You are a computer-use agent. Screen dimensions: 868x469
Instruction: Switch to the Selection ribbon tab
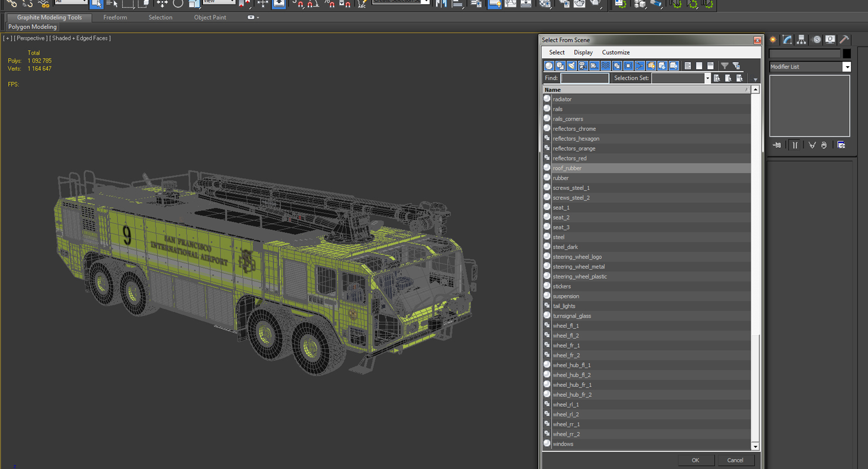tap(160, 18)
